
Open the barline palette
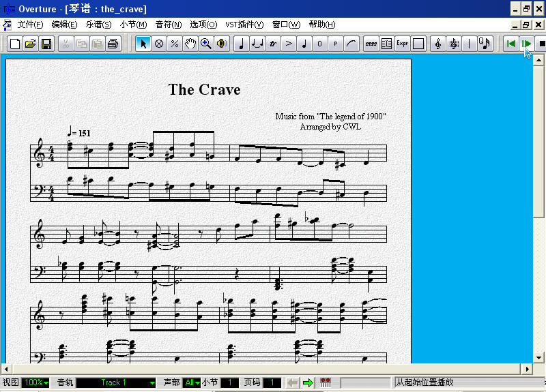pos(469,44)
